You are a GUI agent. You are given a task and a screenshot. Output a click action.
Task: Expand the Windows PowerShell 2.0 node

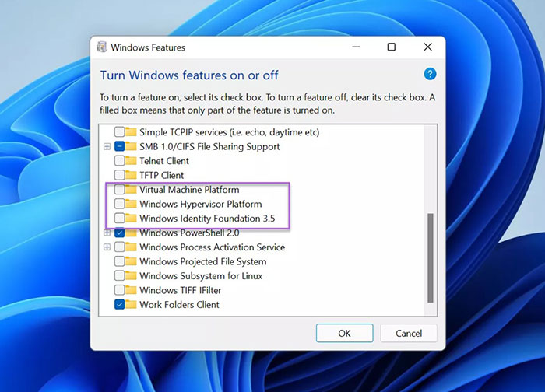pyautogui.click(x=107, y=233)
